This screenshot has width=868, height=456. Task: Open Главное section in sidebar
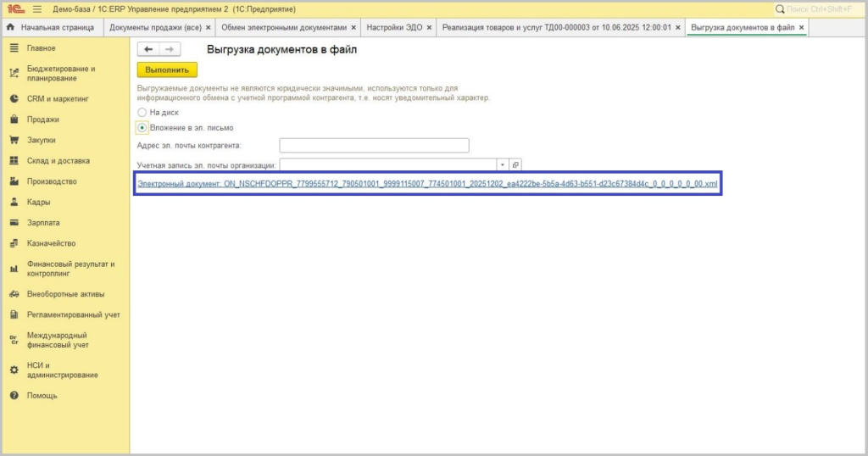click(x=41, y=48)
